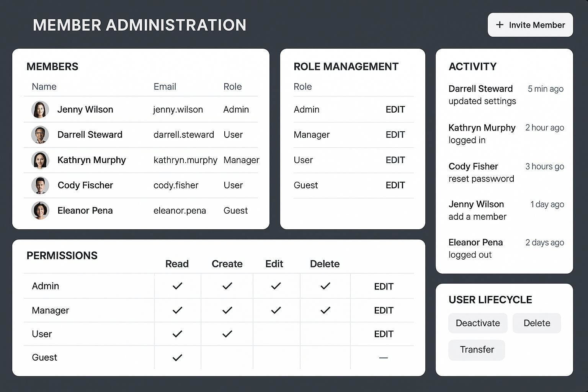The image size is (588, 392).
Task: Toggle User Create permission checkmark
Action: (x=227, y=334)
